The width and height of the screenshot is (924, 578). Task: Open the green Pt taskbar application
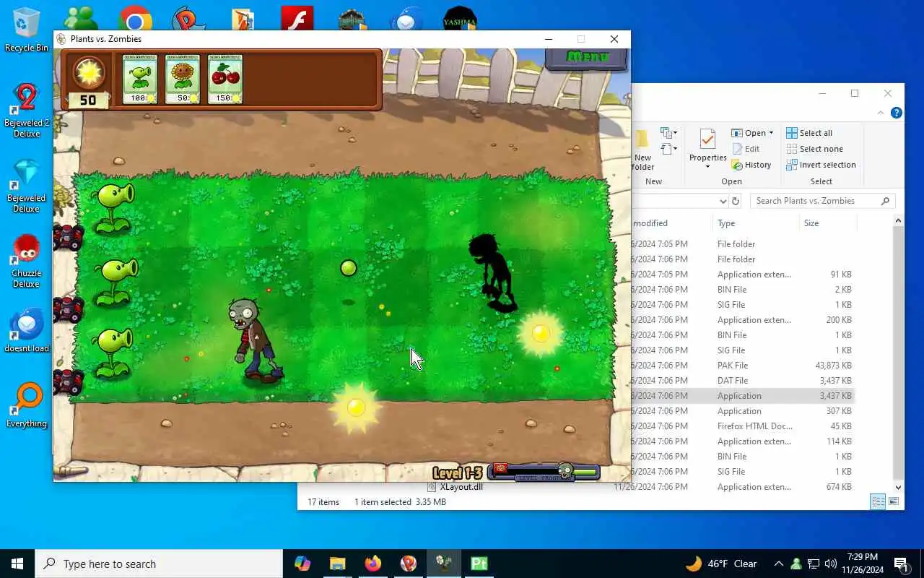(x=479, y=564)
